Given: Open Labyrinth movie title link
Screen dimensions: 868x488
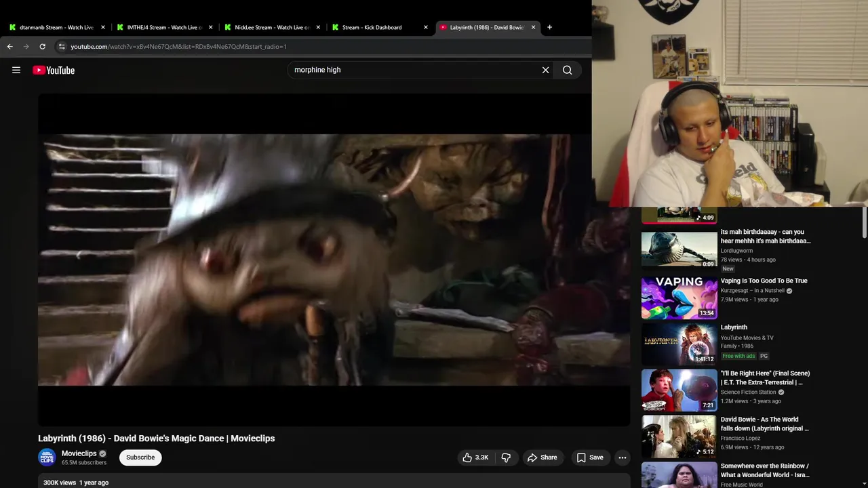Looking at the screenshot, I should click(734, 327).
